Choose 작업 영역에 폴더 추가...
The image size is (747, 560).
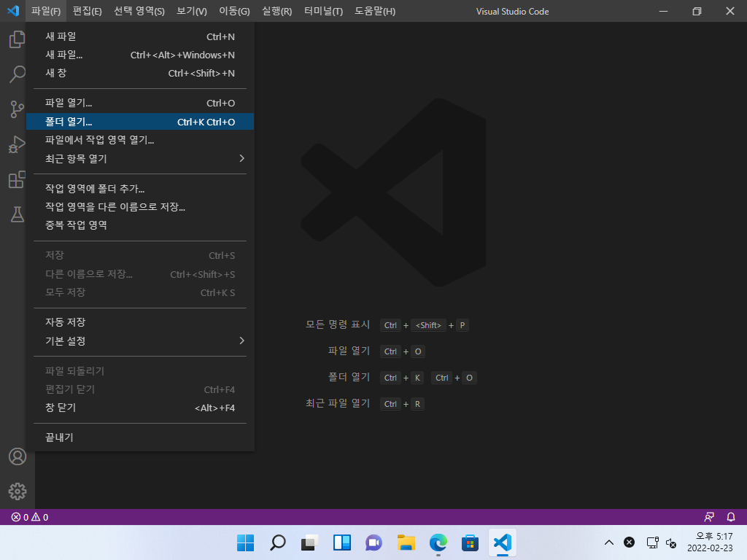tap(140, 189)
